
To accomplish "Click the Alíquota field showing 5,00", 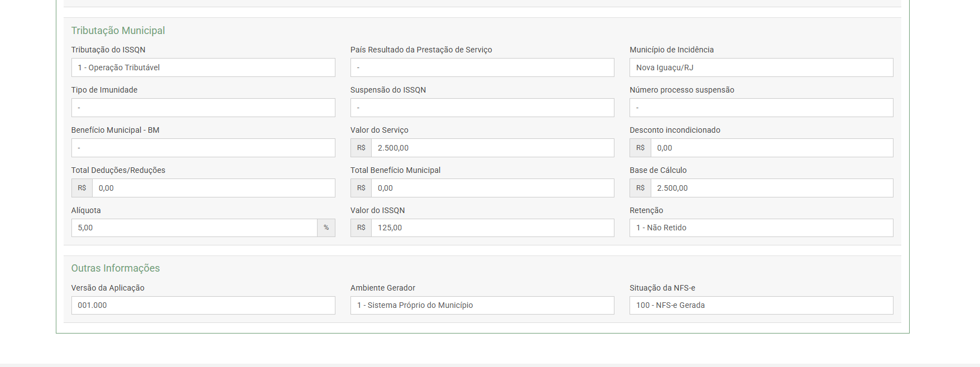I will (194, 228).
